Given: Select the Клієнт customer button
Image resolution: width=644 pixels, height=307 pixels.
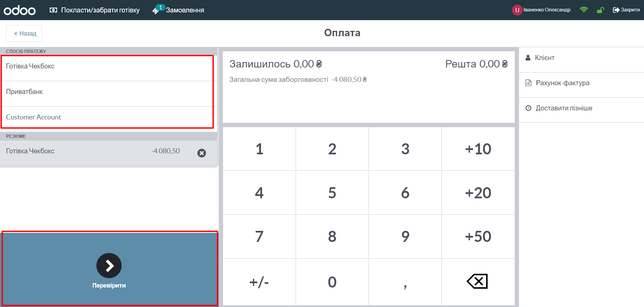Looking at the screenshot, I should (x=544, y=58).
